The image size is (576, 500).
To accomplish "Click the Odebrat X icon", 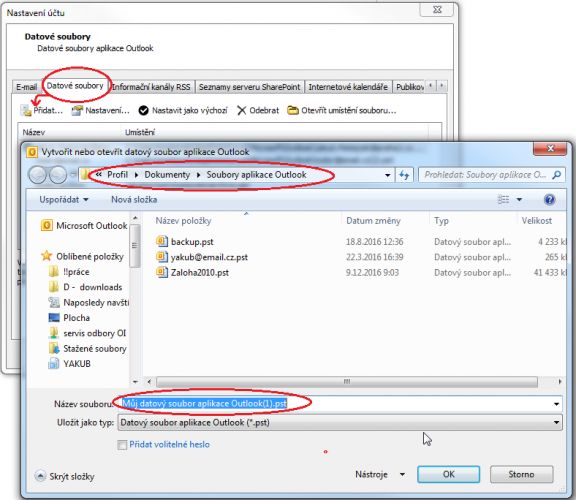I will [241, 110].
